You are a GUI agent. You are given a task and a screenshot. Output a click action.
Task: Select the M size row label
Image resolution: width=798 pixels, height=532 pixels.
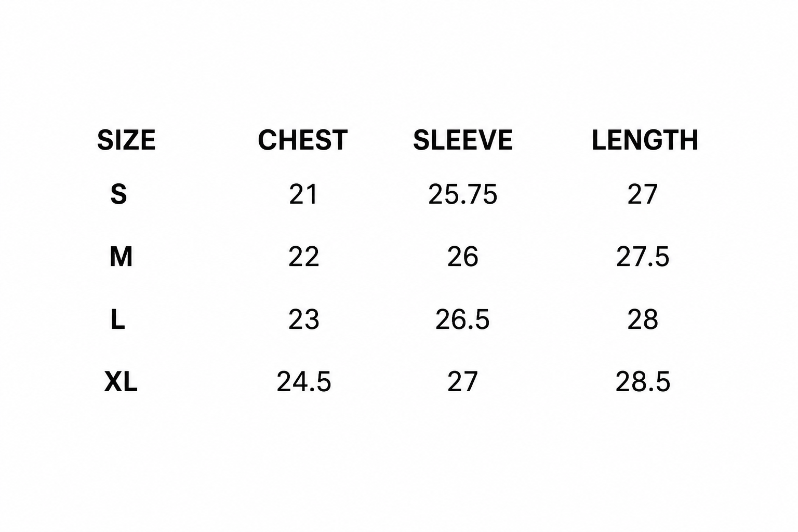[121, 257]
